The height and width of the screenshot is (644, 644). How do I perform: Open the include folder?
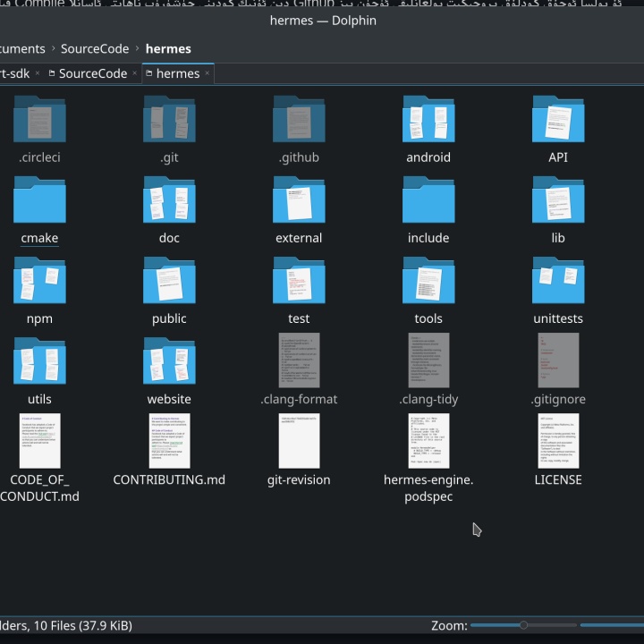click(428, 199)
